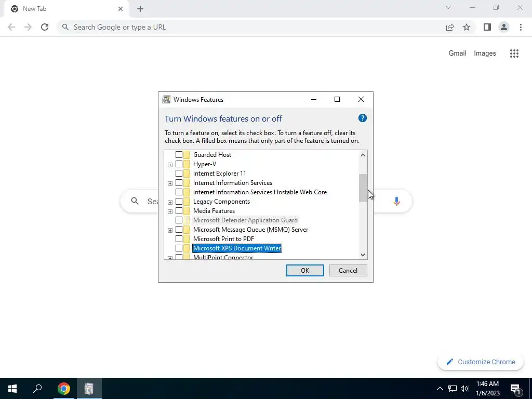532x399 pixels.
Task: Enable Legacy Components checkbox
Action: (179, 202)
